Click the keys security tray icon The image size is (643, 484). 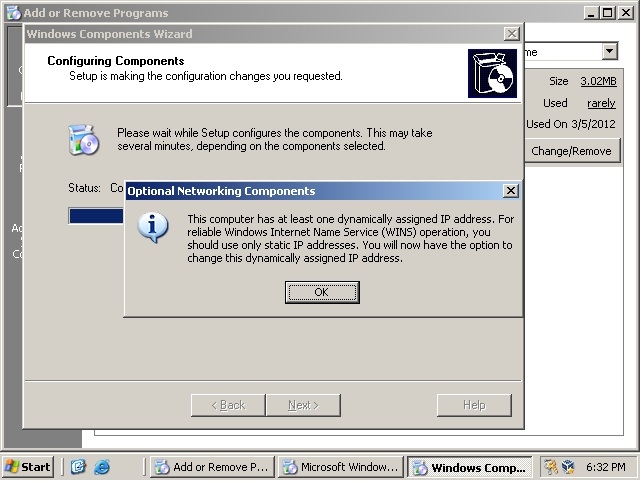(x=550, y=467)
